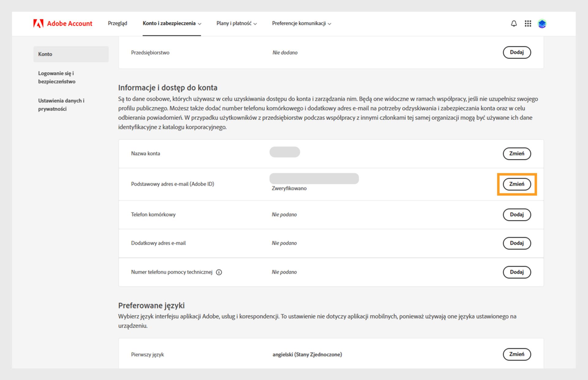The image size is (588, 380).
Task: Change the Podstawowy adres e-mail
Action: point(517,184)
